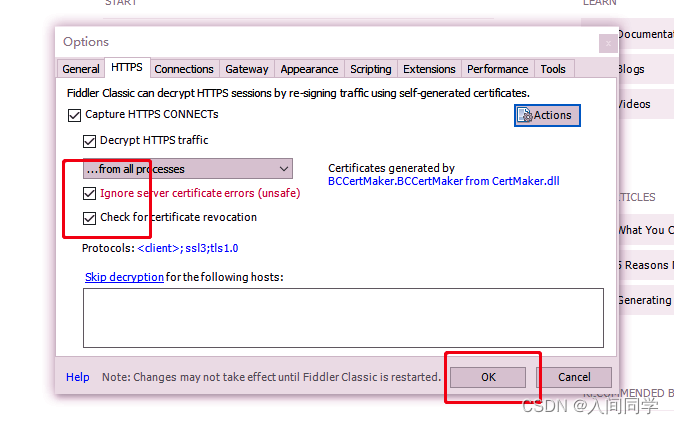Open the Appearance tab
Image resolution: width=674 pixels, height=424 pixels.
pos(309,69)
